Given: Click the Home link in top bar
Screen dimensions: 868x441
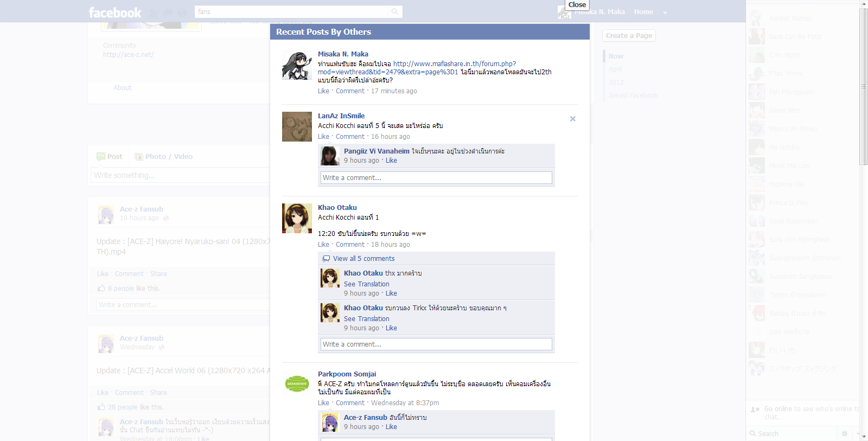Looking at the screenshot, I should (x=643, y=11).
